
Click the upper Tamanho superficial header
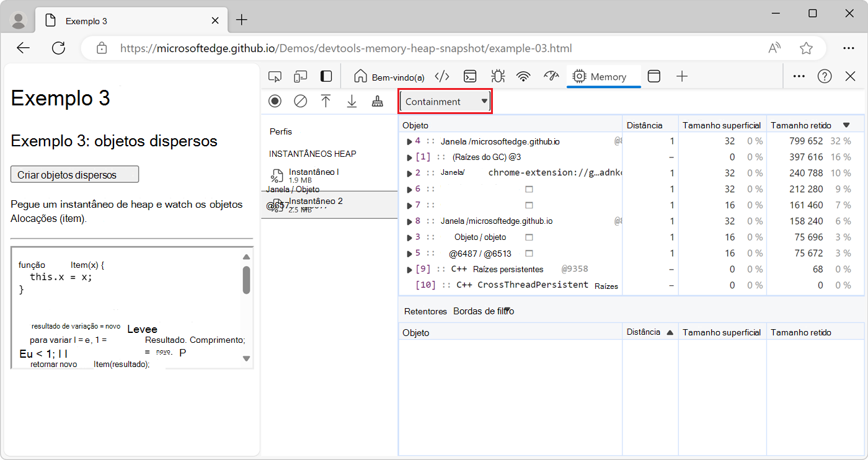pos(722,125)
